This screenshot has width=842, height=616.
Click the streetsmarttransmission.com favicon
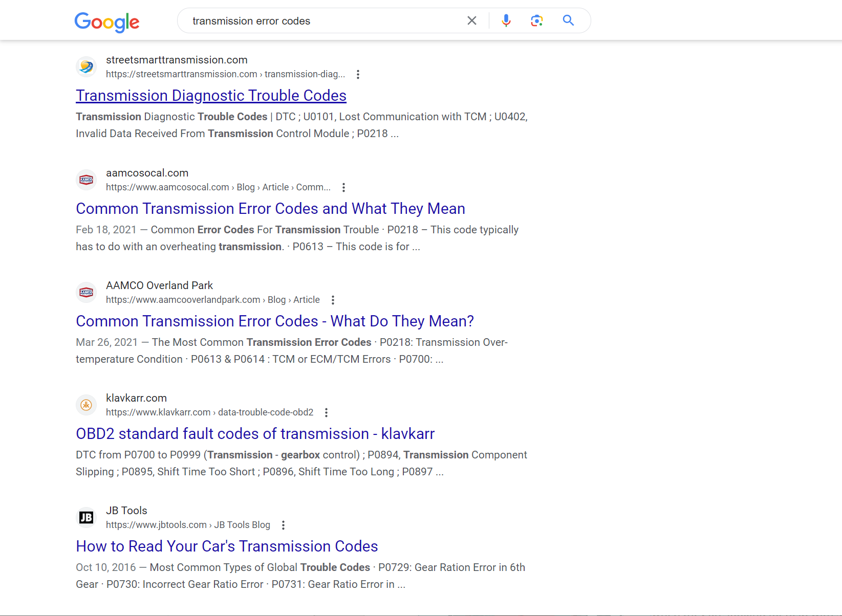tap(87, 67)
